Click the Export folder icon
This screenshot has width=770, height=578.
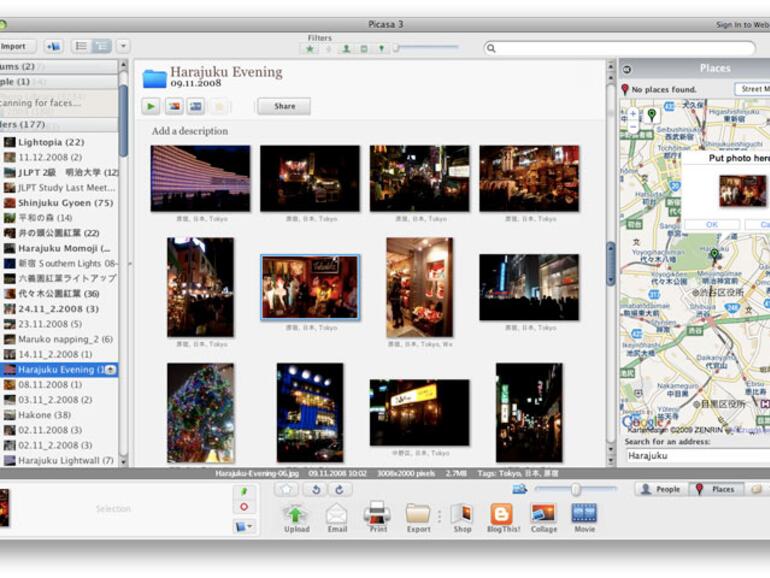point(418,514)
